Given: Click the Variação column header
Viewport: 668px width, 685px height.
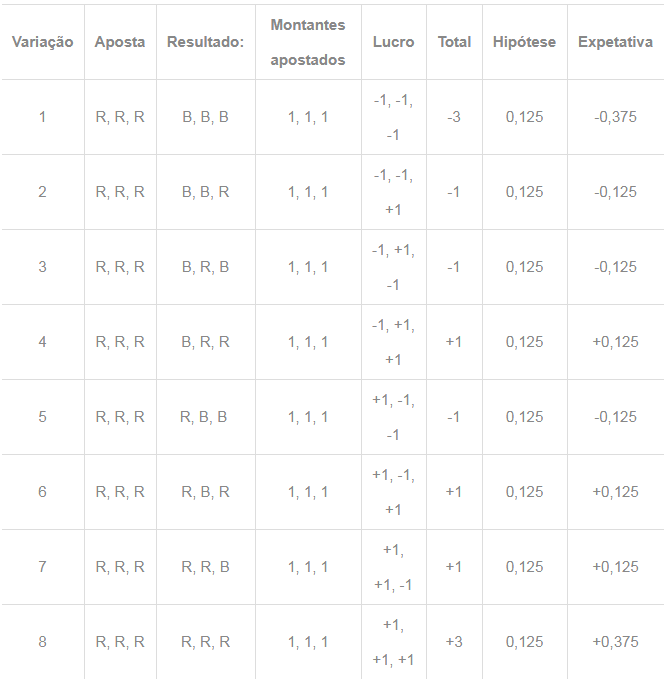Looking at the screenshot, I should coord(42,42).
